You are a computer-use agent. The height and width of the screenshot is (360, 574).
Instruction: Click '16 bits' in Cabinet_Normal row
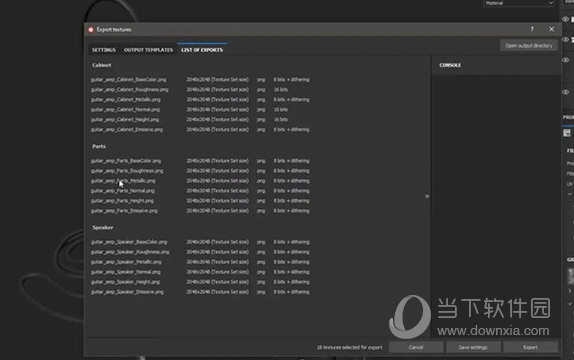coord(280,110)
